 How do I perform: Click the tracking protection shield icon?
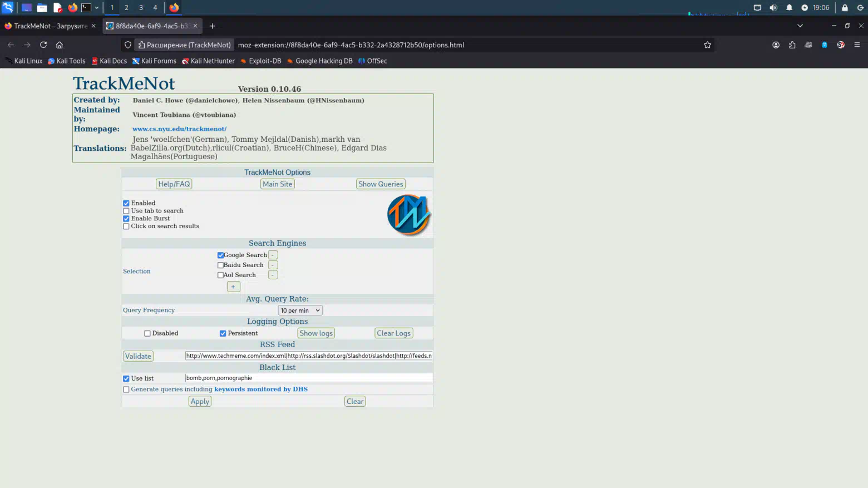(x=128, y=45)
